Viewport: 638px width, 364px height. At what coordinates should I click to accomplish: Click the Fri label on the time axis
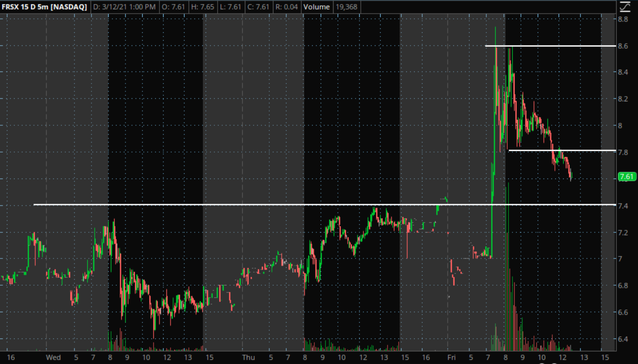452,358
